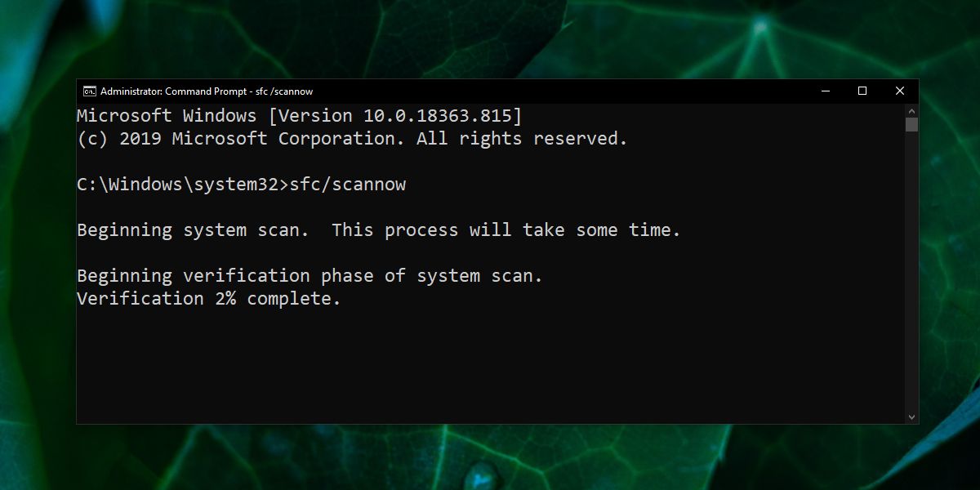The width and height of the screenshot is (980, 490).
Task: Click the typed sfc/scannow command text
Action: [348, 185]
